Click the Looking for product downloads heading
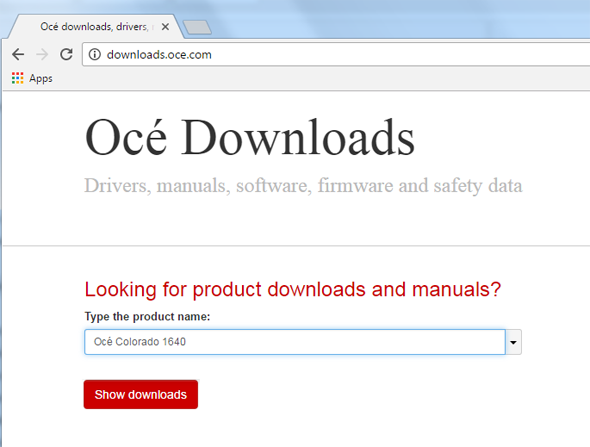 (x=293, y=289)
